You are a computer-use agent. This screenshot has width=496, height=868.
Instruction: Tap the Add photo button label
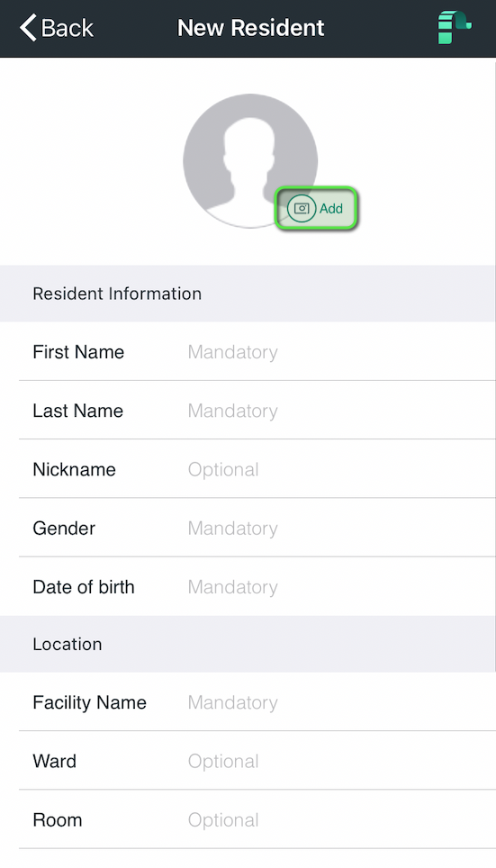(x=331, y=209)
